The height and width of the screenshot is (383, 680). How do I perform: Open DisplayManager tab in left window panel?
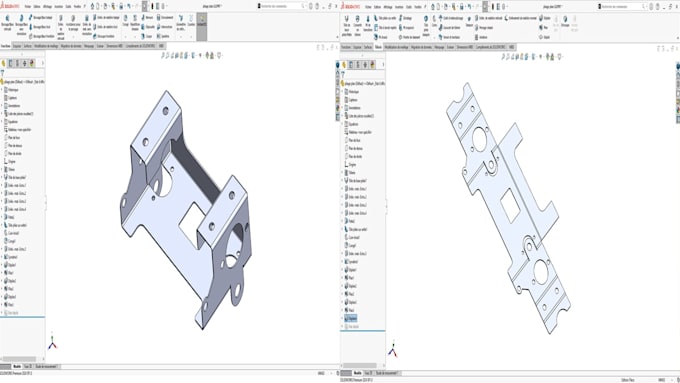click(32, 63)
